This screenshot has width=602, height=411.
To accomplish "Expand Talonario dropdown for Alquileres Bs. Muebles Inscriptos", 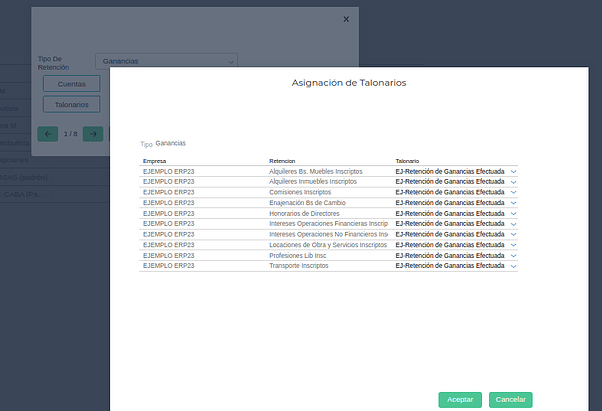I will click(514, 171).
